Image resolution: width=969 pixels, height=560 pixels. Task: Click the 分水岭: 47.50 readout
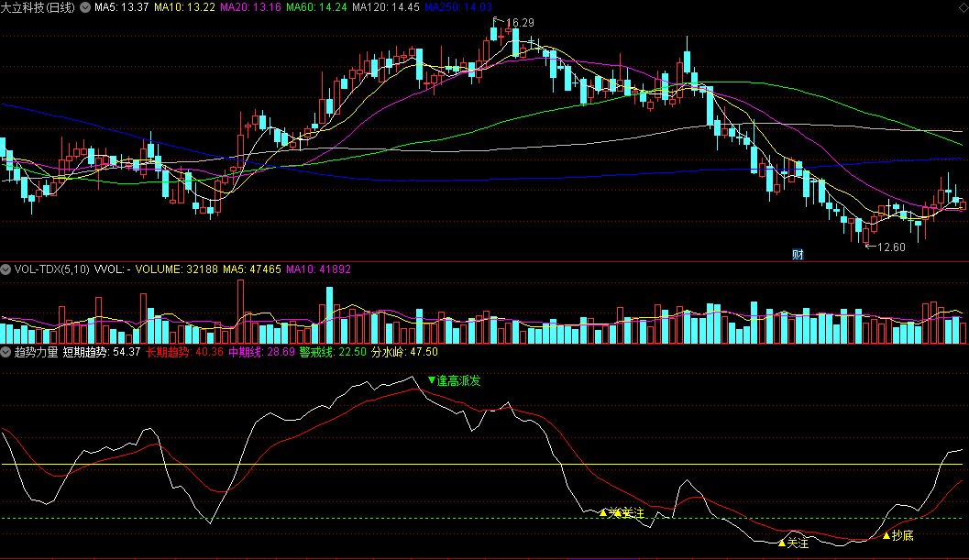[405, 352]
